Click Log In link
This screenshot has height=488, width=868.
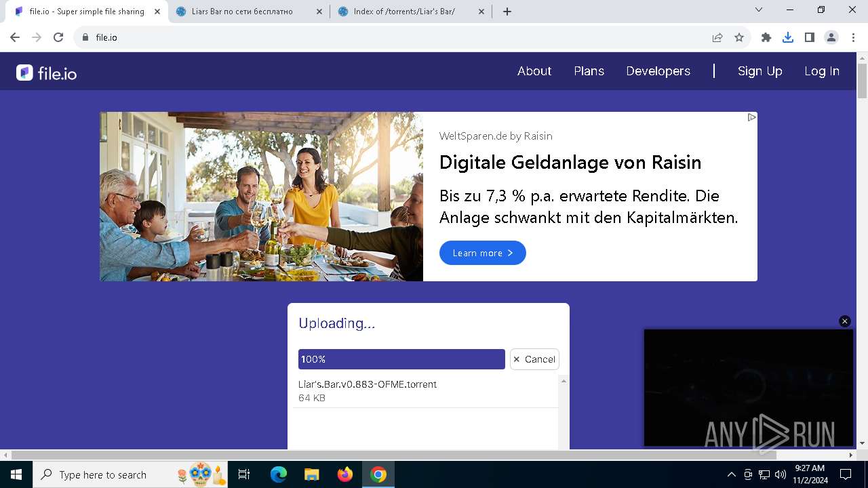point(822,71)
